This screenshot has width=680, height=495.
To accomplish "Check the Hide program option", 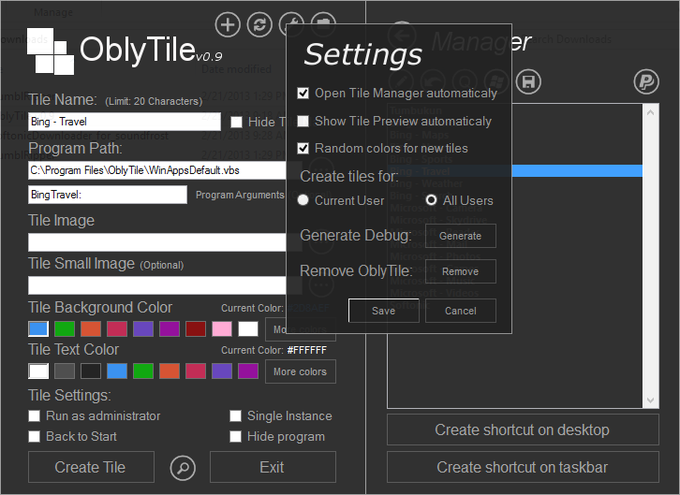I will pyautogui.click(x=235, y=436).
